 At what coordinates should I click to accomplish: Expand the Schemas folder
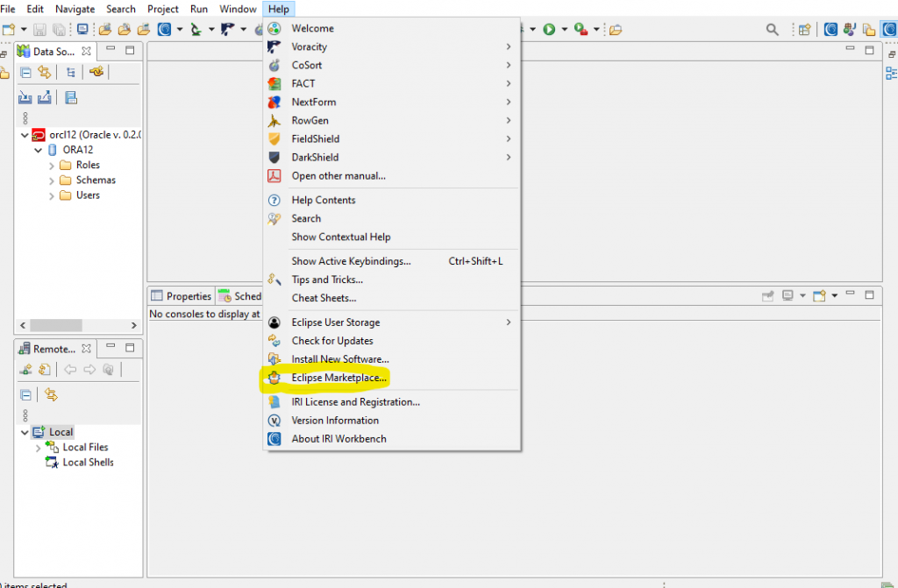tap(52, 181)
